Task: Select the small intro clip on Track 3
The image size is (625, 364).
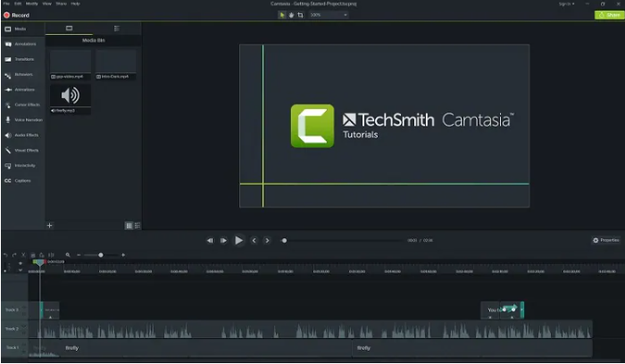Action: point(50,310)
